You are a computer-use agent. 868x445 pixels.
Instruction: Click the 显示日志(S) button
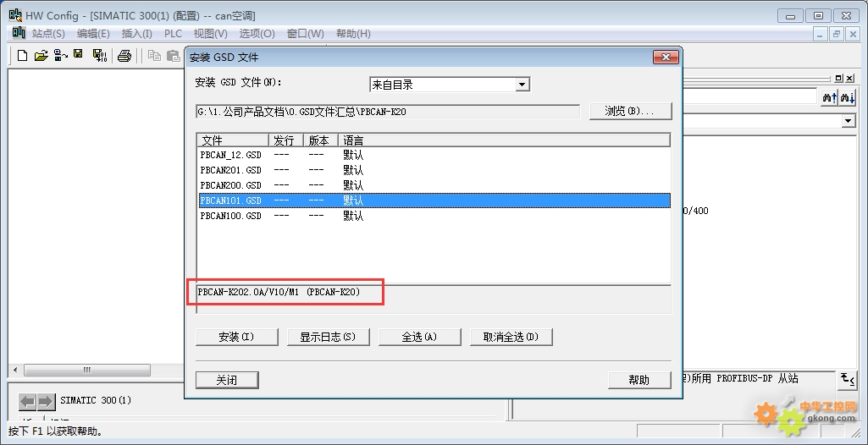328,337
